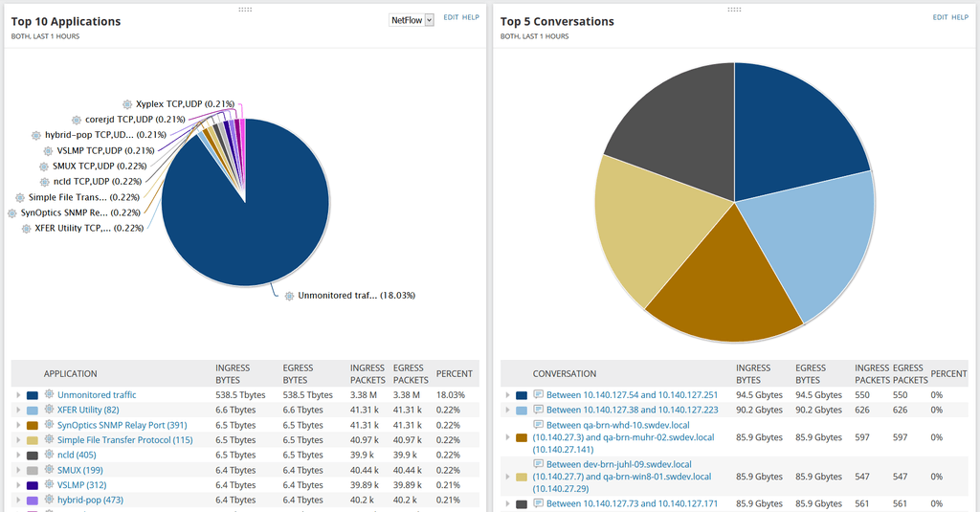Click dark blue swatch for Unmonitored traffic
The image size is (980, 512).
(x=33, y=395)
